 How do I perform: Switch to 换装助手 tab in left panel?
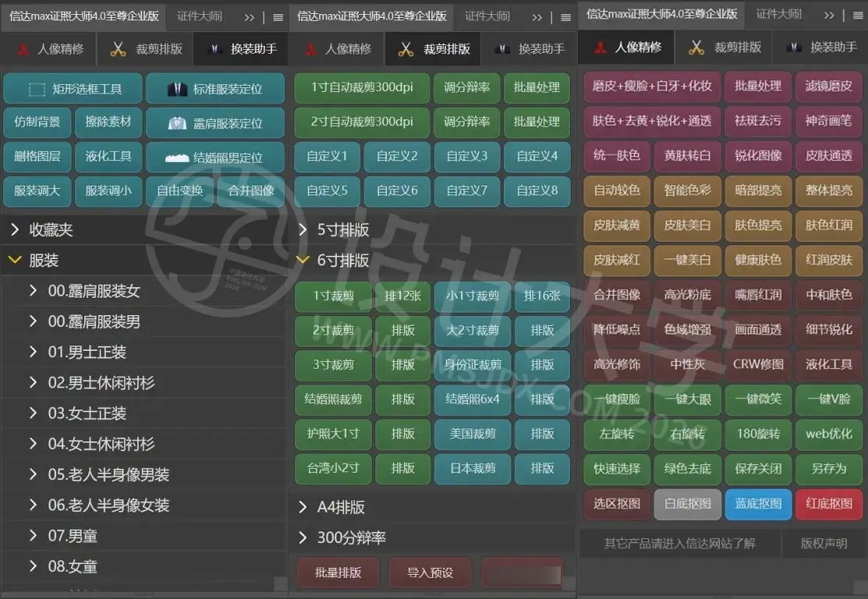(241, 48)
